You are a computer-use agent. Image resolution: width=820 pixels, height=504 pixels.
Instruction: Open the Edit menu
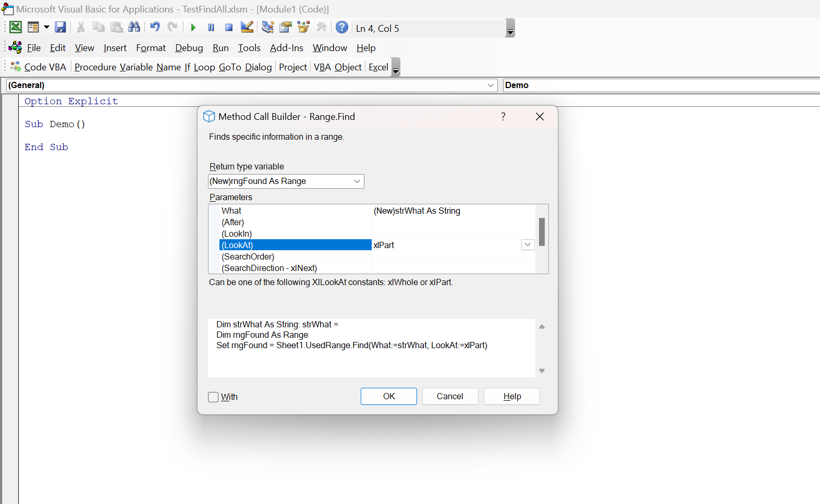point(58,48)
